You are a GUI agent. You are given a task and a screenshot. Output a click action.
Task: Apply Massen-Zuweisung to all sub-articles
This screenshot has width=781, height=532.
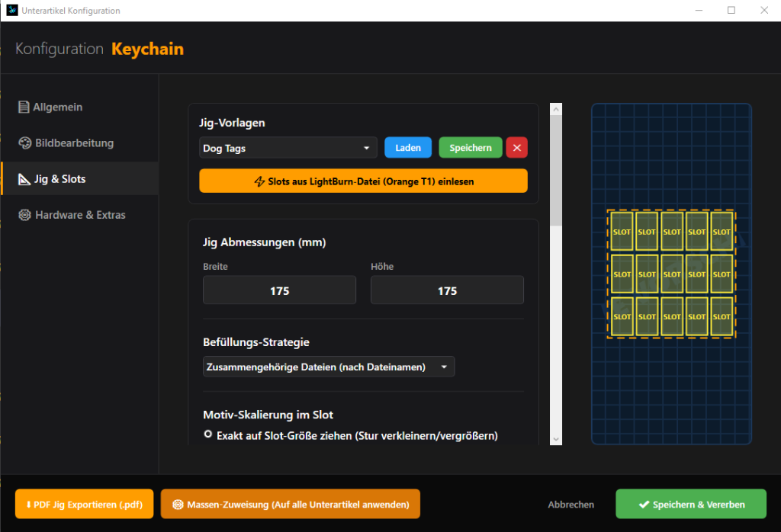(x=291, y=504)
